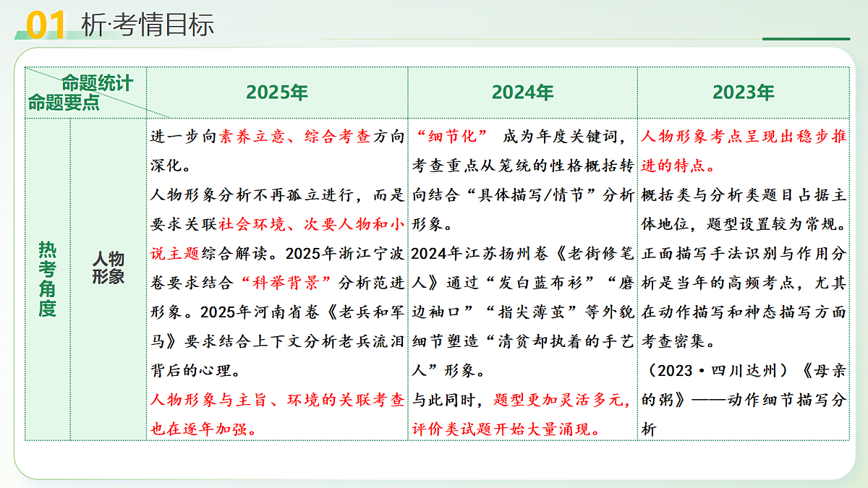
Task: Click the red quoted phrase "科举背景"
Action: click(288, 283)
